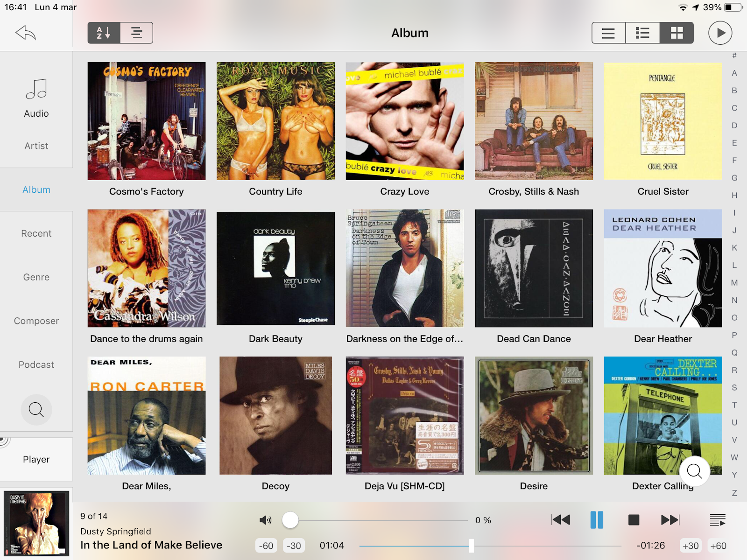Open the Podcast section
This screenshot has width=747, height=560.
click(36, 364)
